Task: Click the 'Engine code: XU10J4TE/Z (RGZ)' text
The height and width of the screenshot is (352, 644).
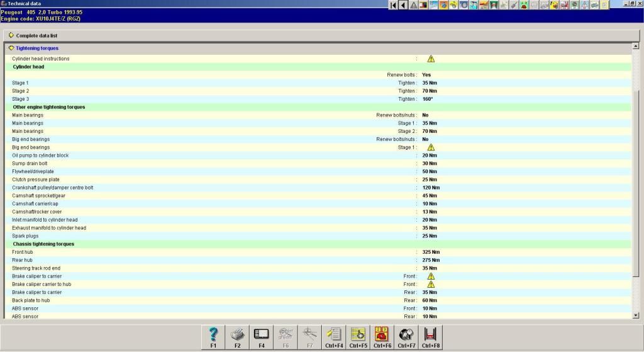Action: pyautogui.click(x=41, y=19)
